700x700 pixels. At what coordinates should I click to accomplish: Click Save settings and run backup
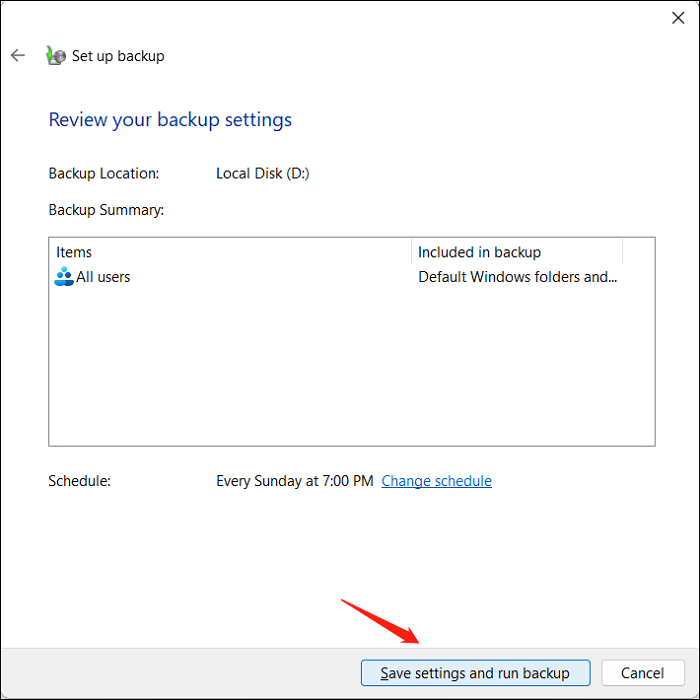pos(475,673)
